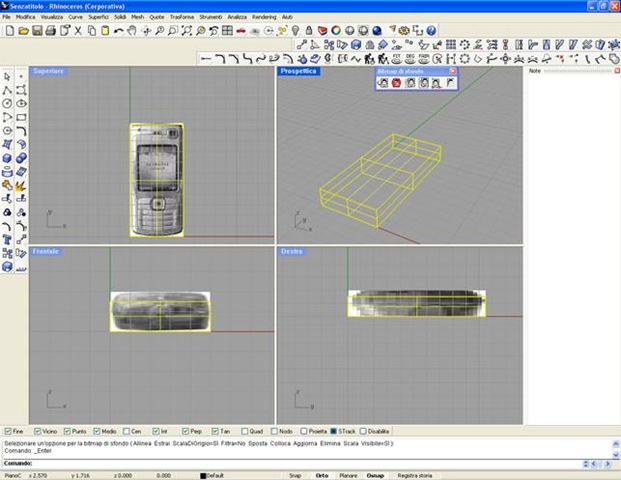Toggle the Disabilita osnap checkbox
The height and width of the screenshot is (480, 621).
364,431
